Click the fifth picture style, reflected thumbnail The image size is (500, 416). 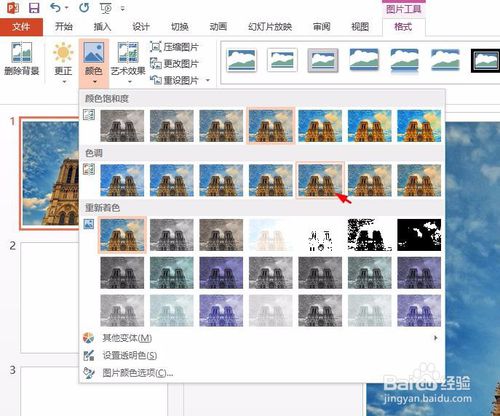click(x=404, y=61)
